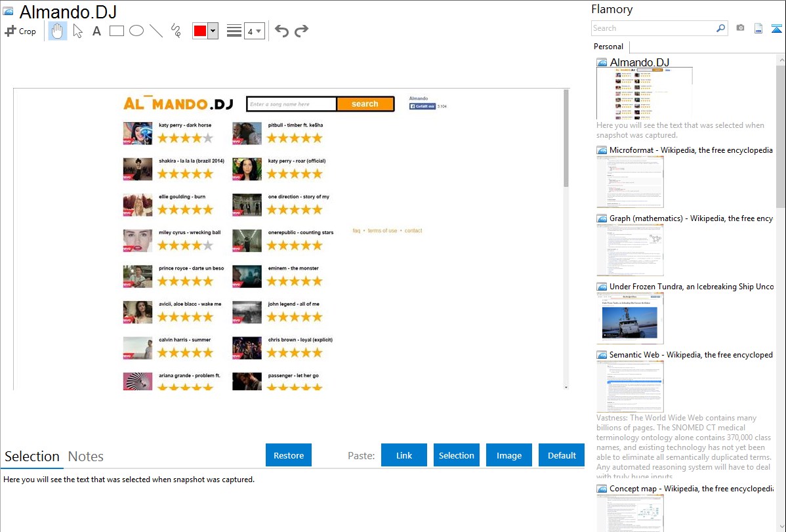Choose the text annotation tool
Screen dimensions: 786x532
[96, 31]
